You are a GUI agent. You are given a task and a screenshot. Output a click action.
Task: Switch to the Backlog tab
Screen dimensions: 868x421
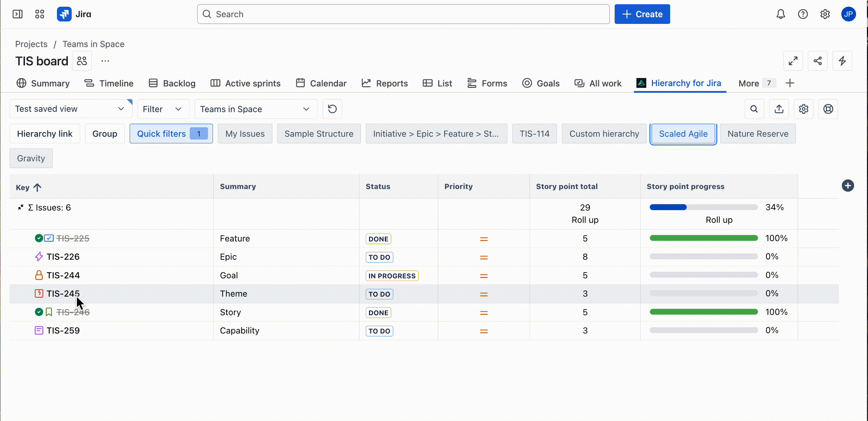172,83
